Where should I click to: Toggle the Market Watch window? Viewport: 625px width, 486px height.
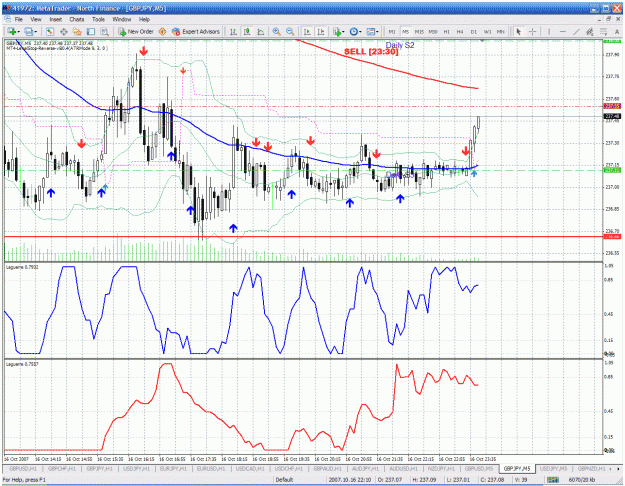click(50, 31)
